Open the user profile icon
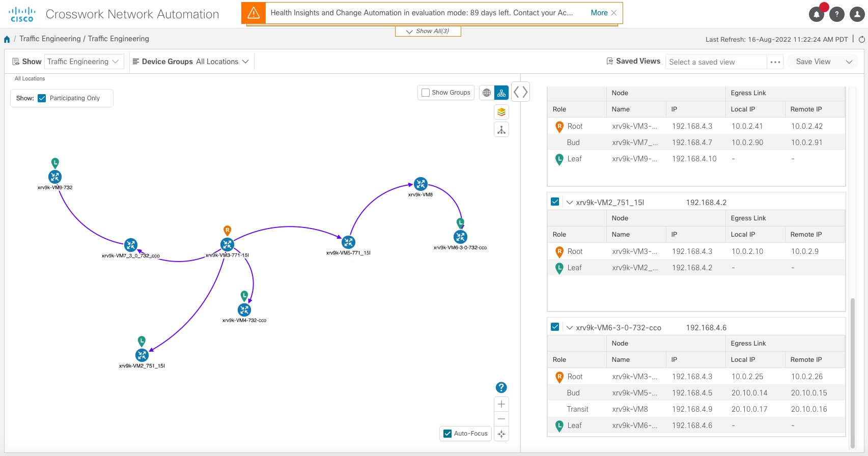 pyautogui.click(x=857, y=14)
